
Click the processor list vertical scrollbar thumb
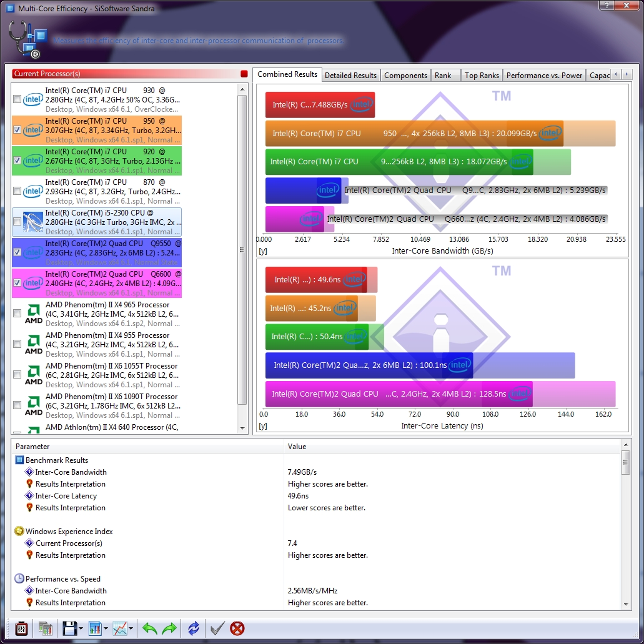point(242,250)
